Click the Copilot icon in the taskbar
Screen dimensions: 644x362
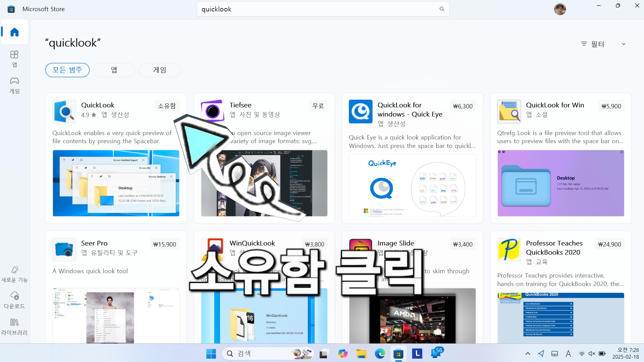pos(343,354)
